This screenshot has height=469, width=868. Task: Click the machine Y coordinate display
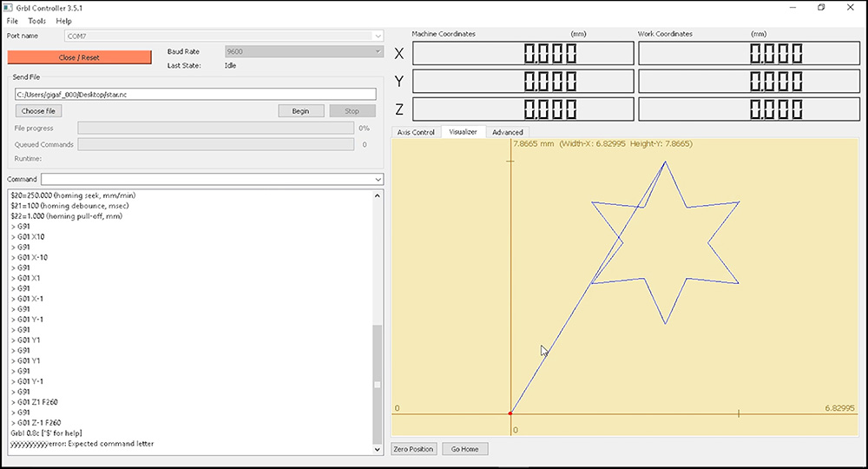pyautogui.click(x=523, y=82)
